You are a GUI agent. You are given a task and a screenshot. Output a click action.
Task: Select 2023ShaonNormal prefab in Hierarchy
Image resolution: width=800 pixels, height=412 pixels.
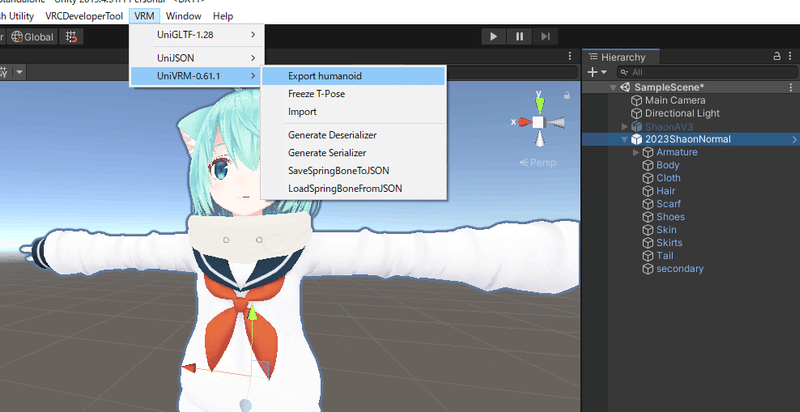(x=687, y=139)
